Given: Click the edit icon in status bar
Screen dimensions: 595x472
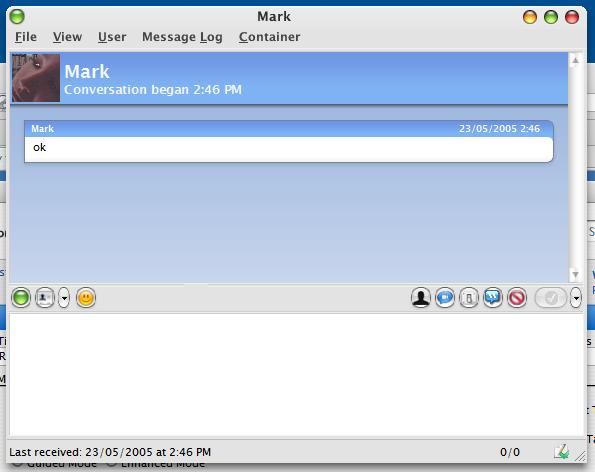Looking at the screenshot, I should coord(562,452).
